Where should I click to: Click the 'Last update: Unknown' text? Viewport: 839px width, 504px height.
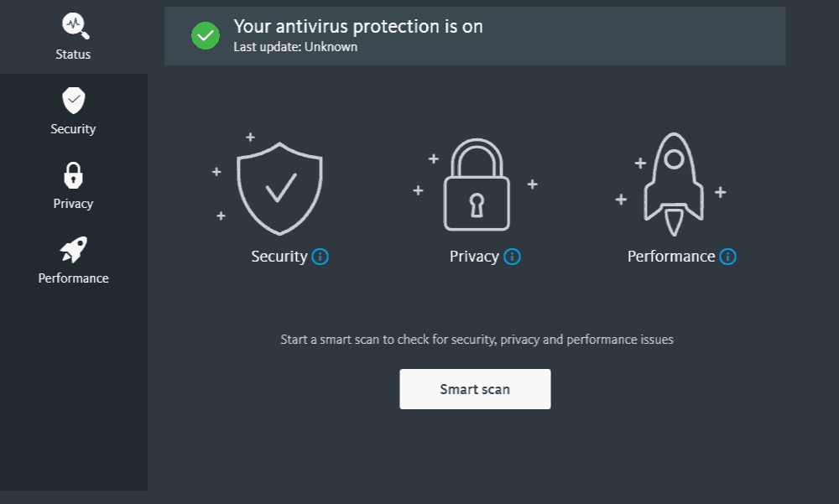pyautogui.click(x=295, y=47)
